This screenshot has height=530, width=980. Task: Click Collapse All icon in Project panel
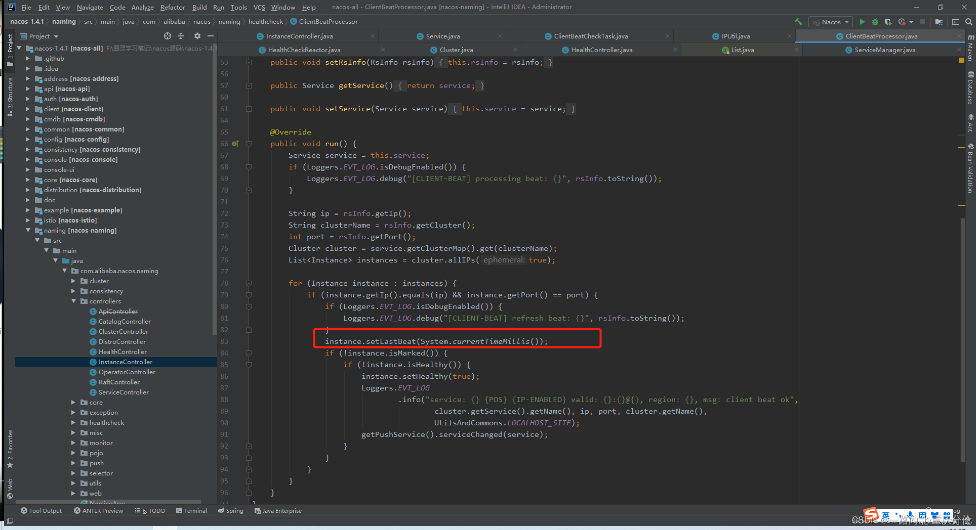click(x=181, y=36)
